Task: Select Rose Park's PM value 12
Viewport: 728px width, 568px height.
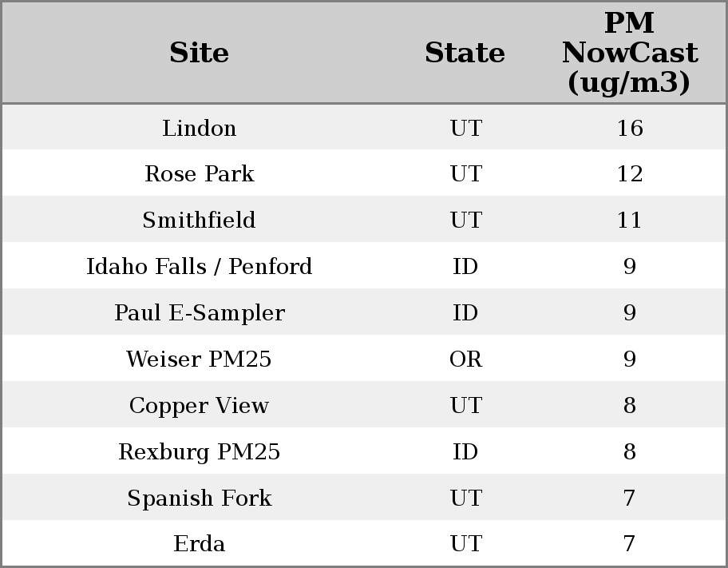Action: [x=629, y=174]
